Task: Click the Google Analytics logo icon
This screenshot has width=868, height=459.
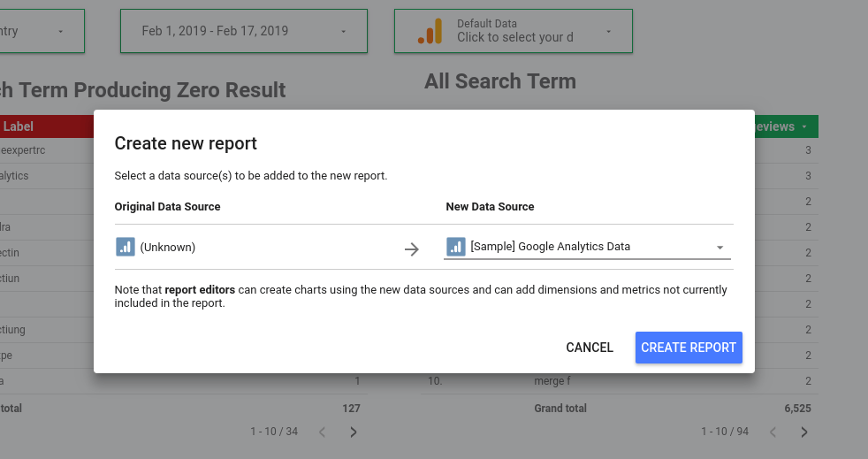Action: pyautogui.click(x=430, y=31)
